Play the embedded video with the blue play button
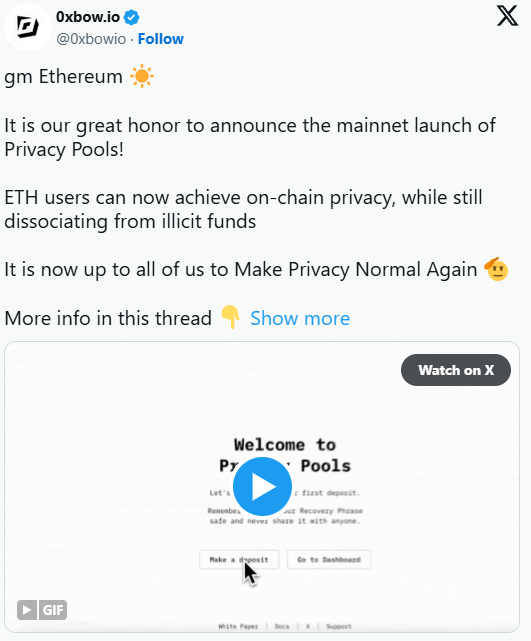This screenshot has width=531, height=641. click(x=262, y=486)
